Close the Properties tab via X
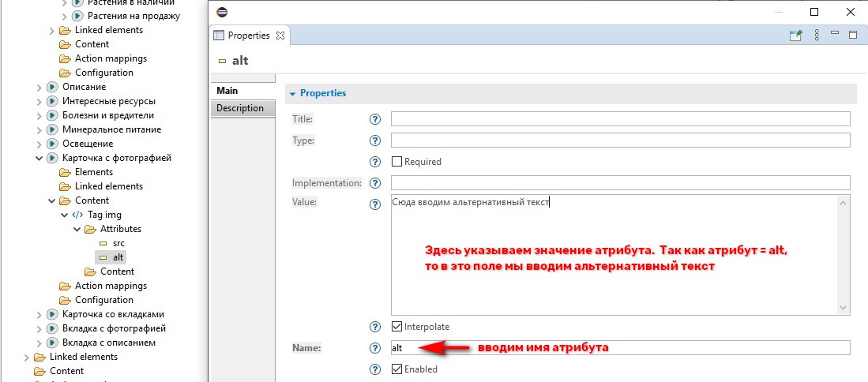Screen dimensions: 868x382 pyautogui.click(x=280, y=36)
